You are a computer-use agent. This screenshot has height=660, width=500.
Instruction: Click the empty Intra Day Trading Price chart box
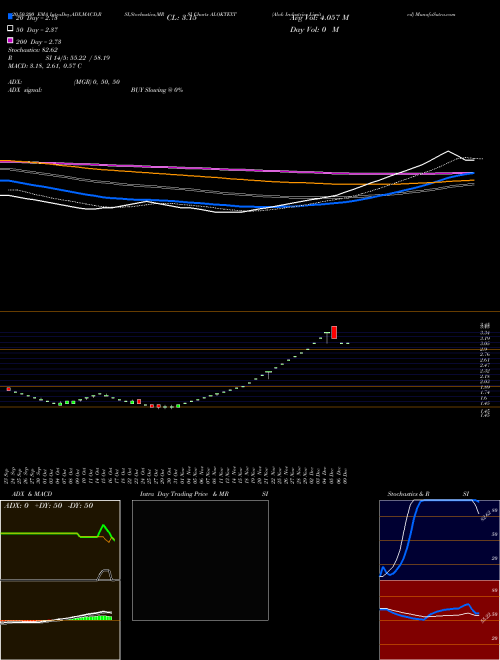point(200,560)
